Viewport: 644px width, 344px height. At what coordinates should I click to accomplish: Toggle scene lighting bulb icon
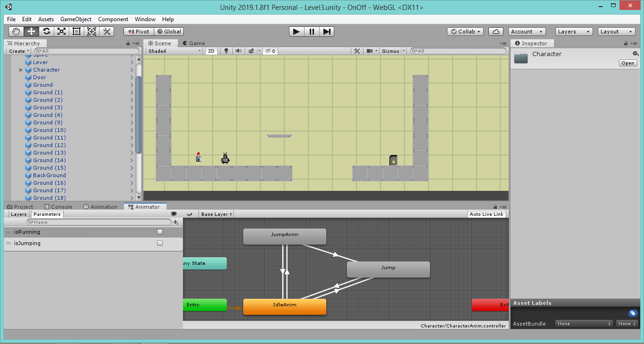226,51
